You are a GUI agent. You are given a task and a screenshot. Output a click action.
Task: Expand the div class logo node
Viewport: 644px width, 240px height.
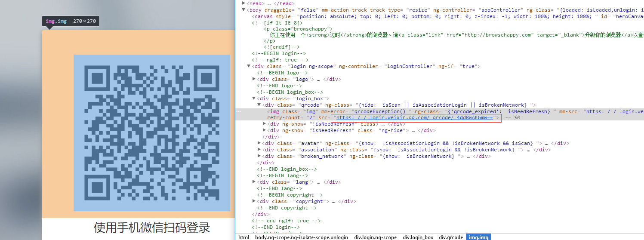254,79
